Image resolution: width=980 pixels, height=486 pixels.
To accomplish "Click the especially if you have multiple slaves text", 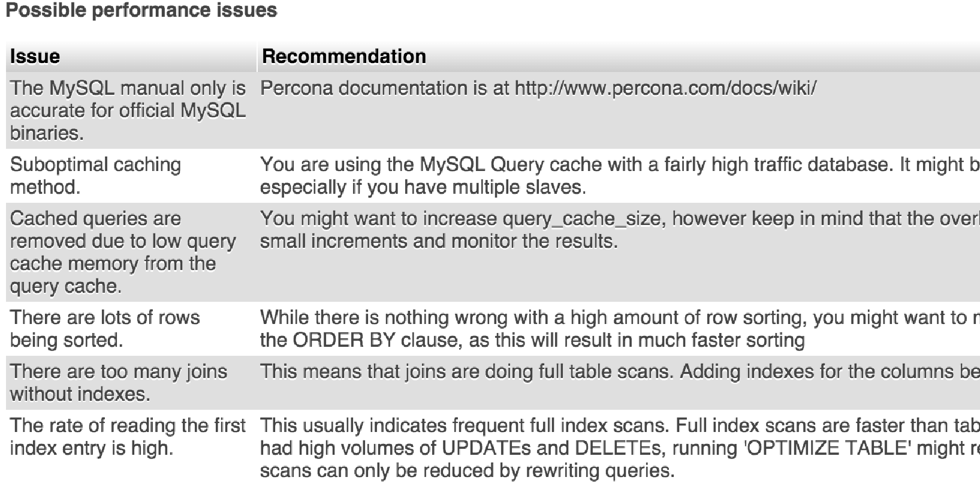I will (423, 188).
